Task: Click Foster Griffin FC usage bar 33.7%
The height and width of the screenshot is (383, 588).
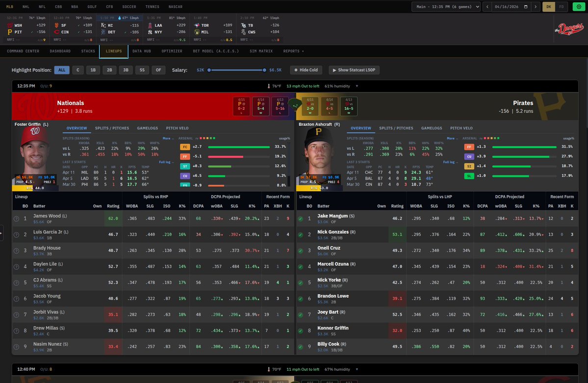Action: pyautogui.click(x=239, y=147)
